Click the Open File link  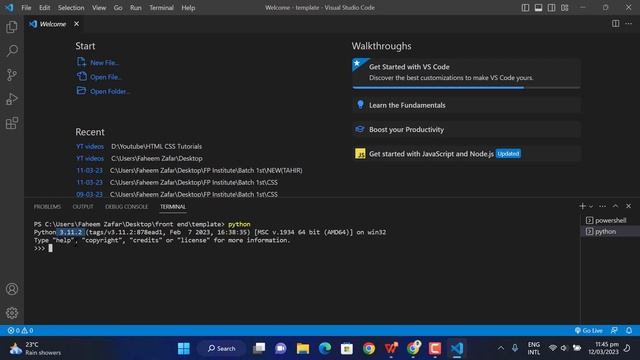[99, 77]
